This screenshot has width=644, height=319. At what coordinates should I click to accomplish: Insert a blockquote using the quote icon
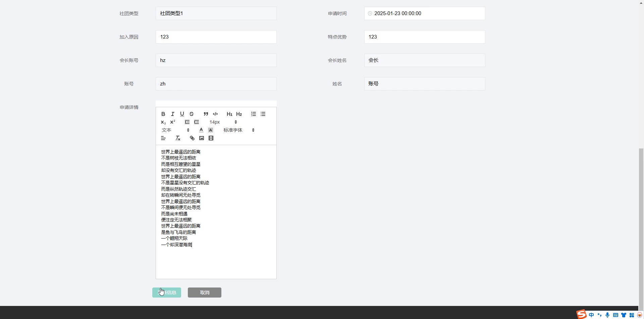click(206, 114)
